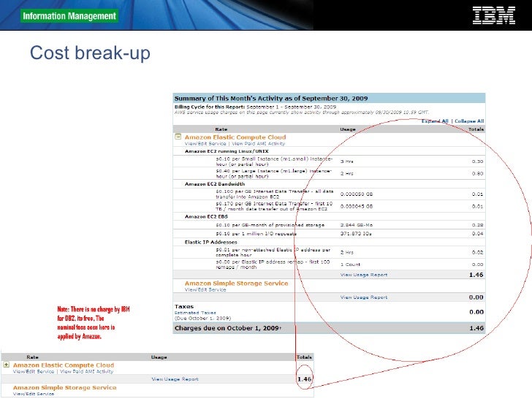Open View Usage Report in lower inset table
Viewport: 532px width, 399px height.
pyautogui.click(x=175, y=379)
